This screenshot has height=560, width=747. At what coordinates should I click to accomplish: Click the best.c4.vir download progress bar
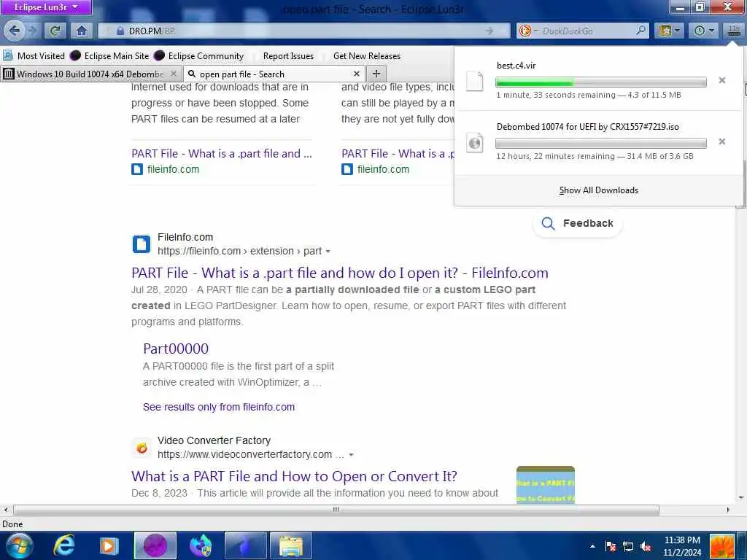coord(601,82)
